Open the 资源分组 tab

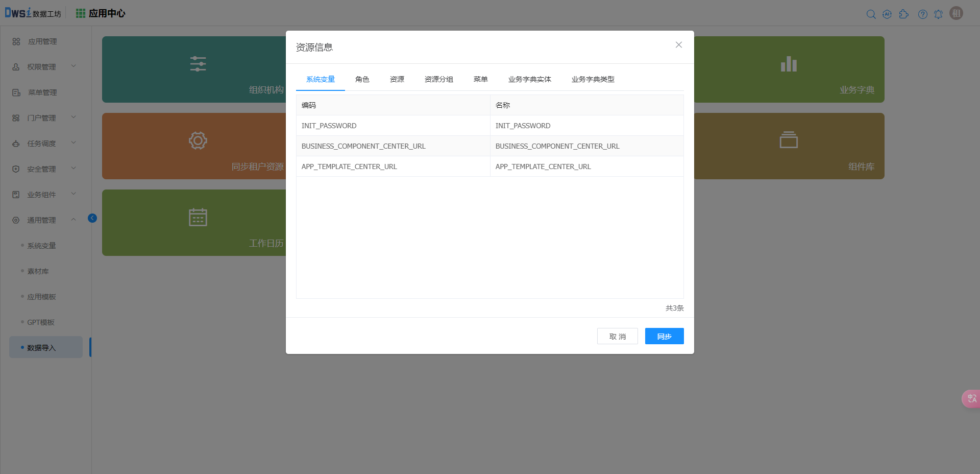pos(438,79)
